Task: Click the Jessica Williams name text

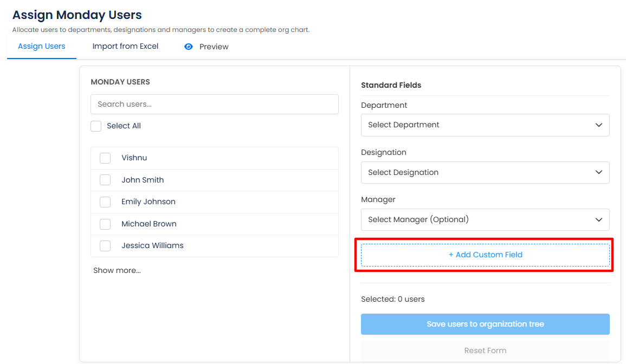Action: pyautogui.click(x=152, y=245)
